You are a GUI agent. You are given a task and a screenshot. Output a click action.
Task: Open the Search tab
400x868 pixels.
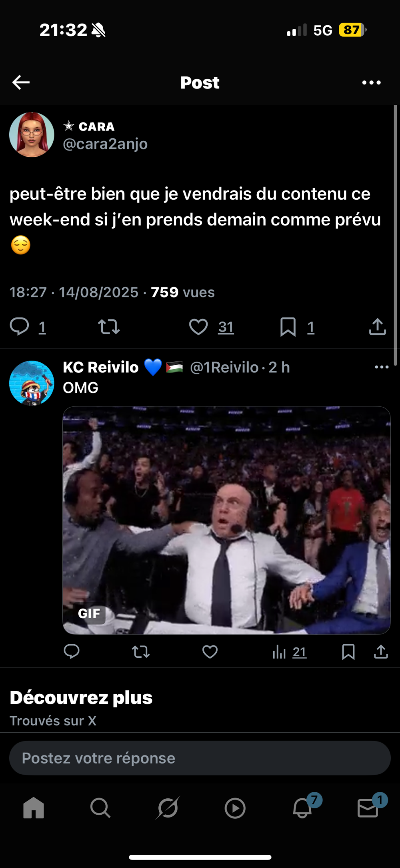coord(100,808)
